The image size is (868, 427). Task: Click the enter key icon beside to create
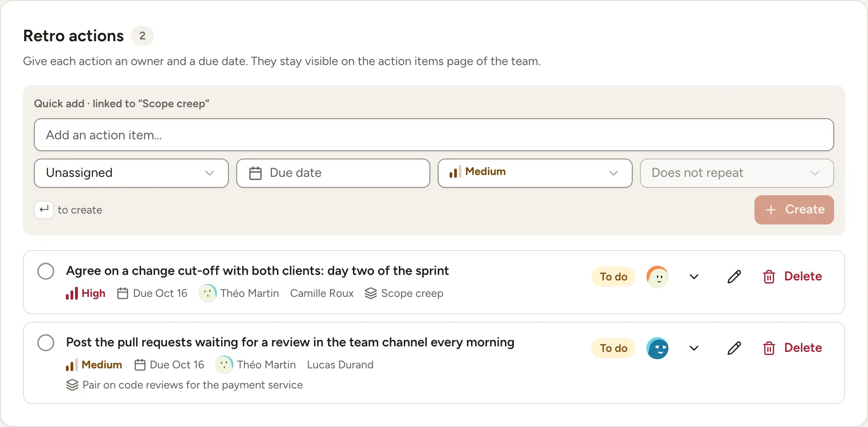(x=44, y=209)
